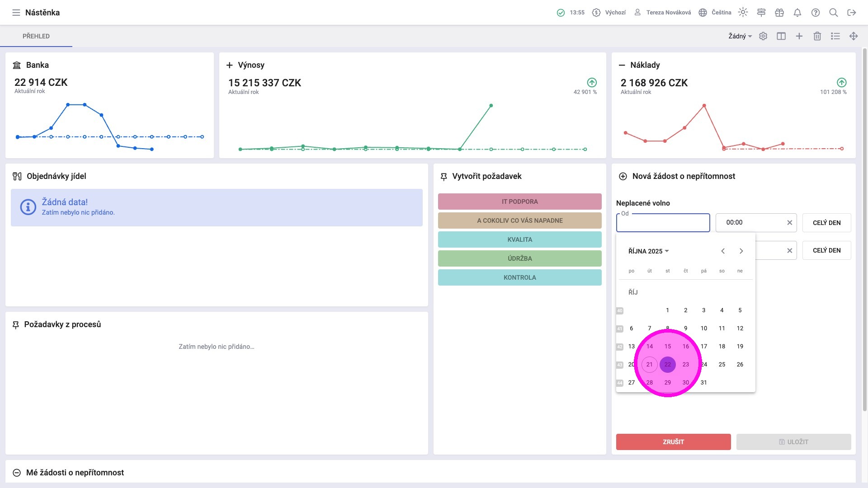Select the pink IT PODPORA tile
Viewport: 868px width, 488px height.
pos(519,202)
